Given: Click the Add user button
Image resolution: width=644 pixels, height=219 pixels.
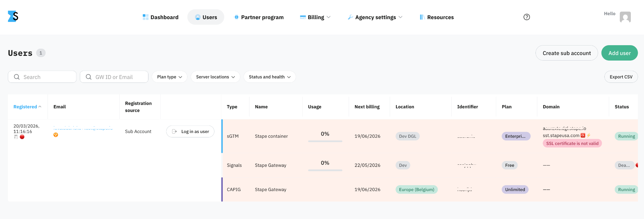Looking at the screenshot, I should pos(619,53).
